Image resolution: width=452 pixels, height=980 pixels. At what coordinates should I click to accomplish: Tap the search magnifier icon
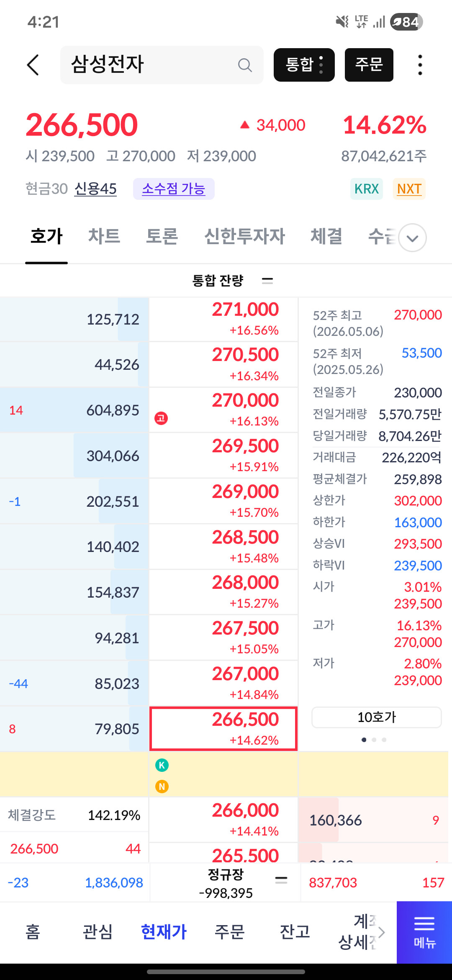pyautogui.click(x=245, y=65)
